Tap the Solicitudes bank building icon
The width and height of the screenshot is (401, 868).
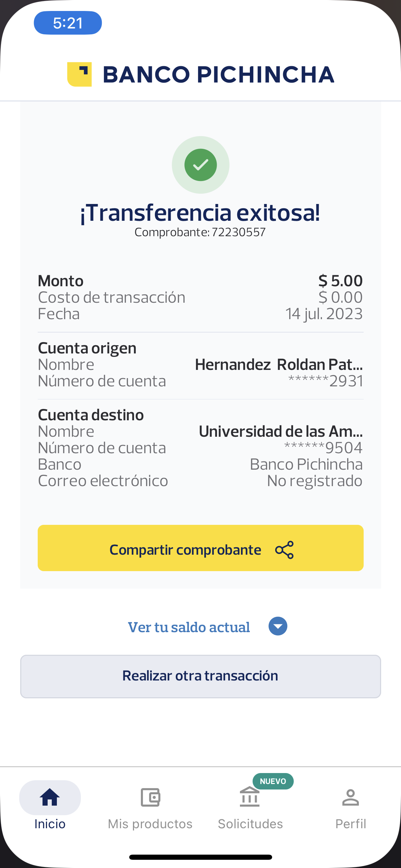250,797
